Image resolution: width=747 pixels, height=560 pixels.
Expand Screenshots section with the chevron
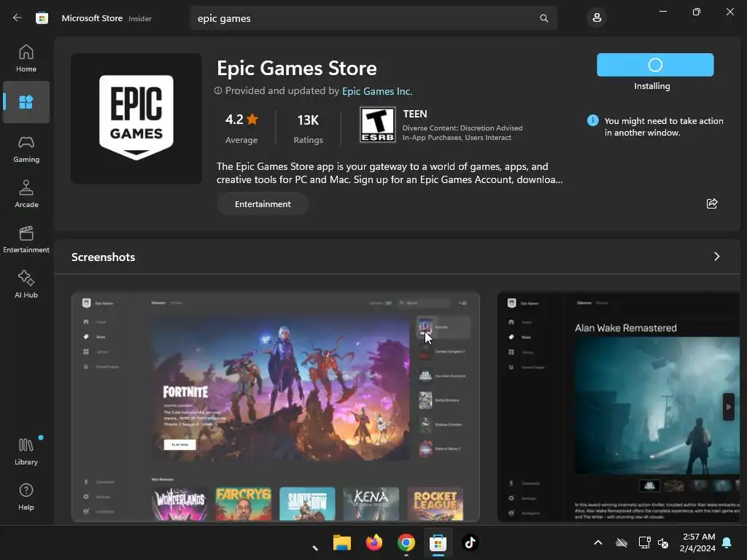point(716,257)
